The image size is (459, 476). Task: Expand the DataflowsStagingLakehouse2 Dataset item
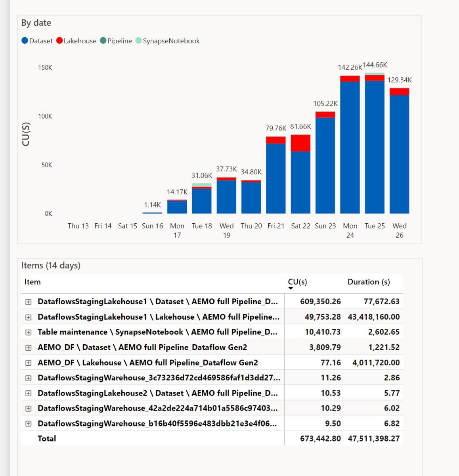pyautogui.click(x=28, y=393)
